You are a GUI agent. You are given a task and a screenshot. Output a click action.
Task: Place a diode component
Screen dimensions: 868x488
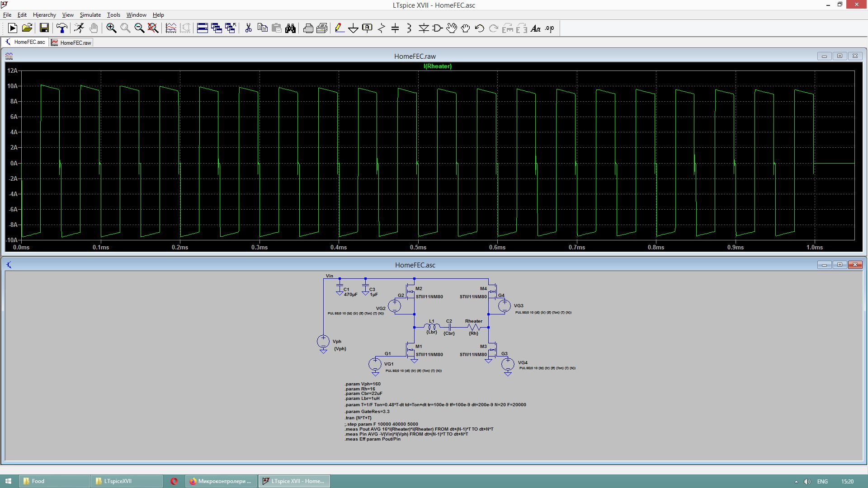point(424,28)
